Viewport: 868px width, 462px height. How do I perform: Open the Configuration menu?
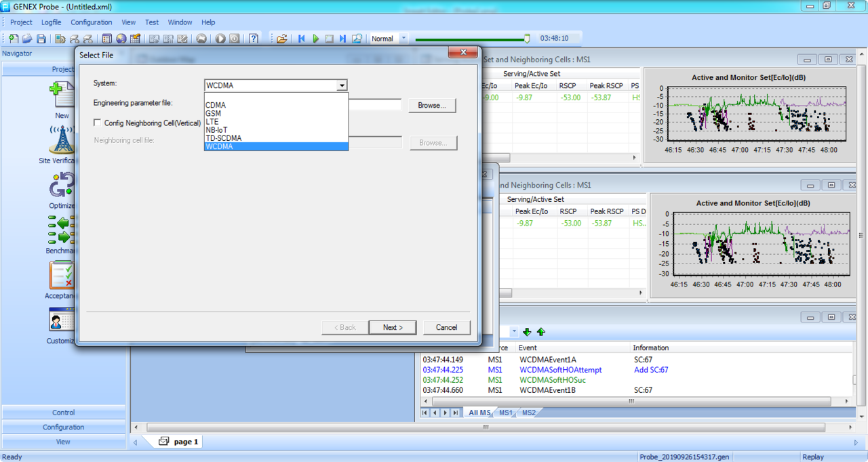pyautogui.click(x=92, y=22)
